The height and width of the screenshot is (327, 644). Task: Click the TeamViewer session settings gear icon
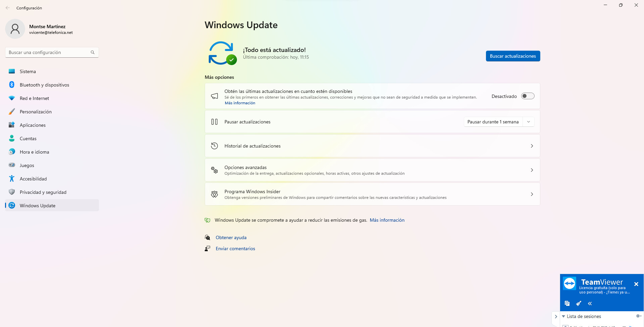pyautogui.click(x=639, y=316)
